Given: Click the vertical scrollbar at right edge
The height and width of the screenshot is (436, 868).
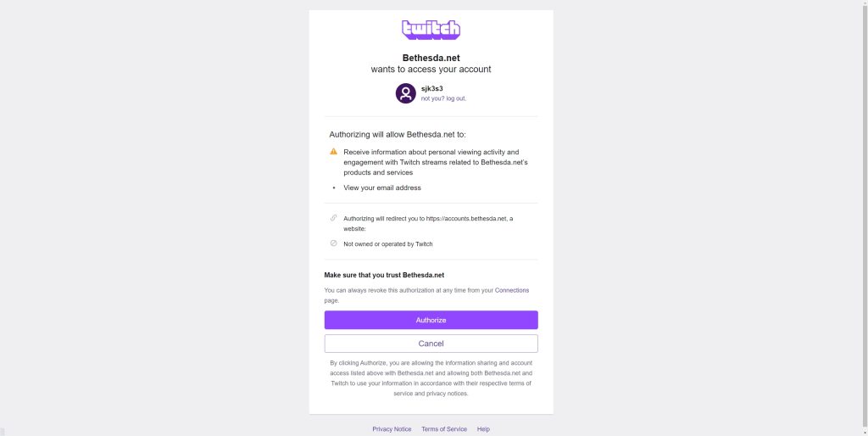Looking at the screenshot, I should coord(865,218).
